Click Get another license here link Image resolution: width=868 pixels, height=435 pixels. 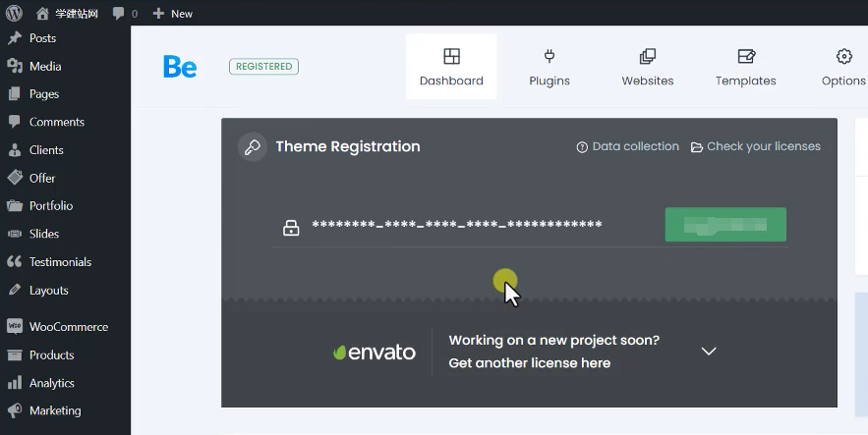point(530,363)
